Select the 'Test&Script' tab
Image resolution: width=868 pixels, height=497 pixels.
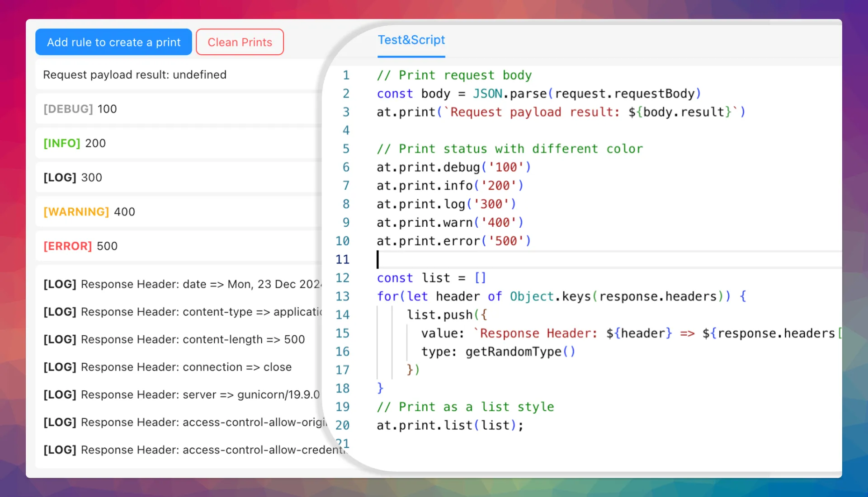[411, 40]
